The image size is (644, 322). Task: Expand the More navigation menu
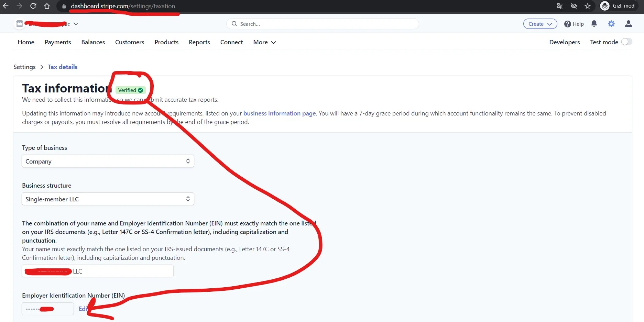[x=264, y=42]
